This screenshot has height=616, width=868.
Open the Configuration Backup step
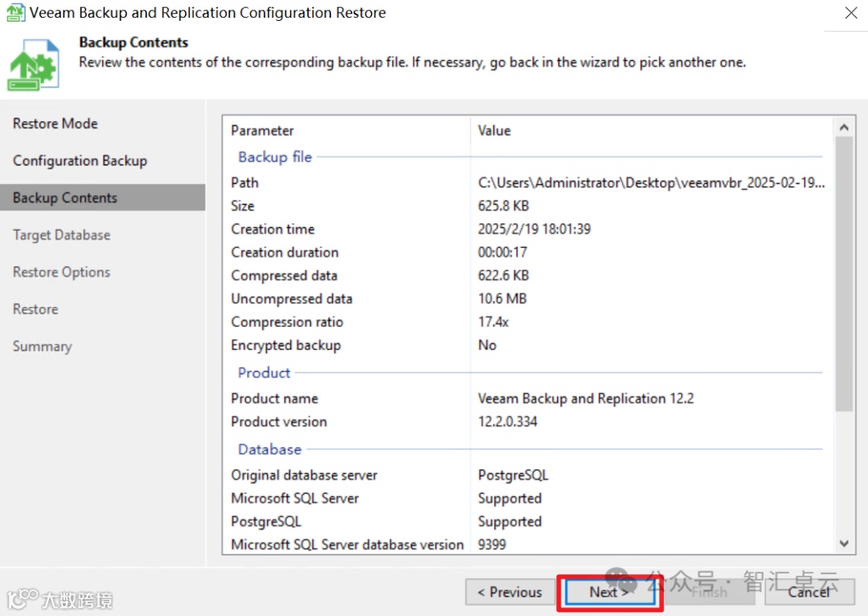[80, 161]
